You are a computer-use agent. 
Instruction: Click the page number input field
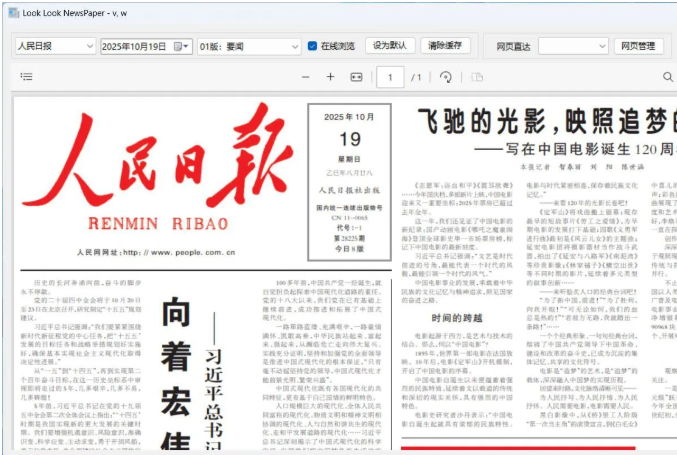pos(390,77)
